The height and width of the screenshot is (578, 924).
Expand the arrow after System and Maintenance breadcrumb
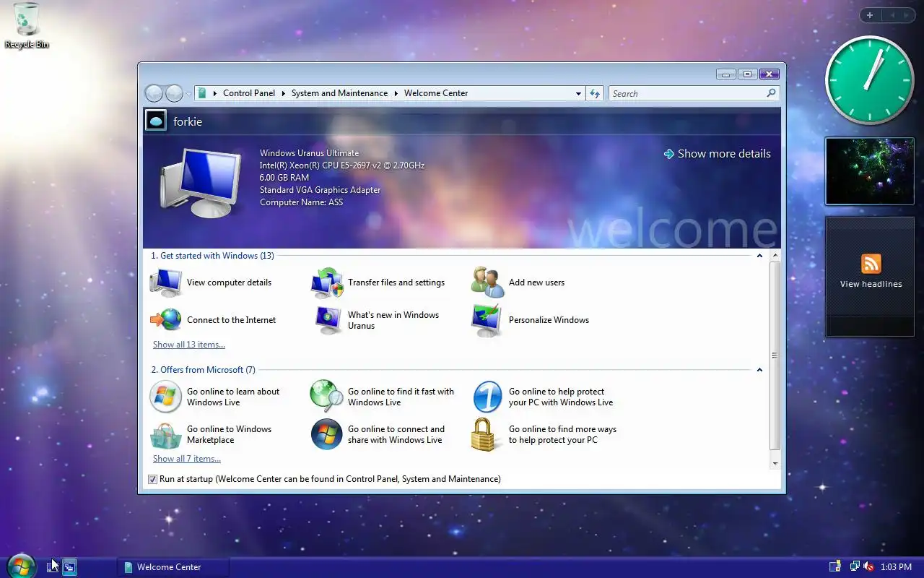396,93
